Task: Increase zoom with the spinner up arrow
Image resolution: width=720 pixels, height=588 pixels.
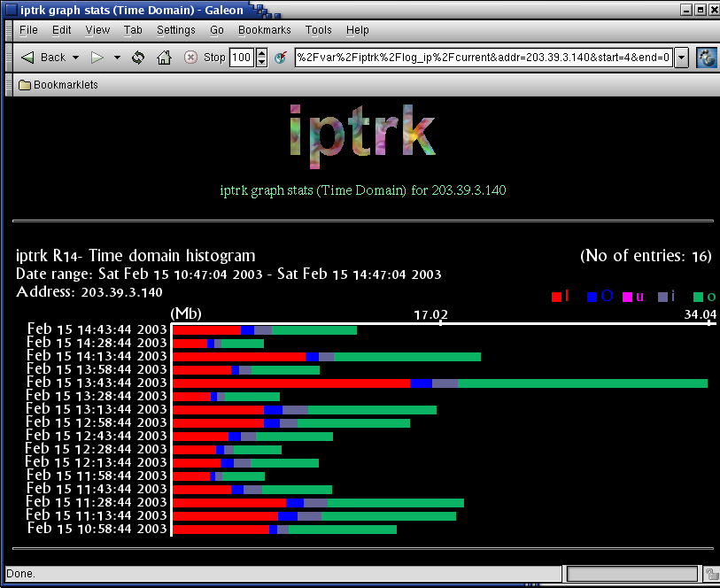Action: [x=262, y=53]
